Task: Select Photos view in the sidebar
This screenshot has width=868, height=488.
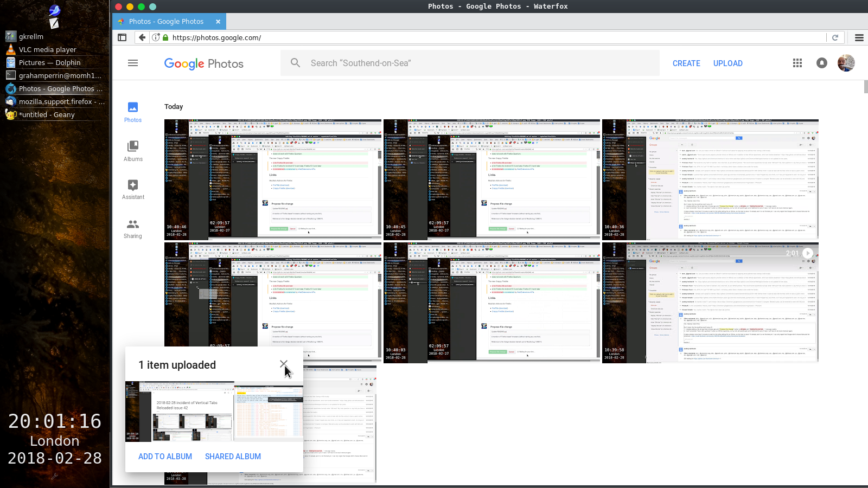Action: click(133, 112)
